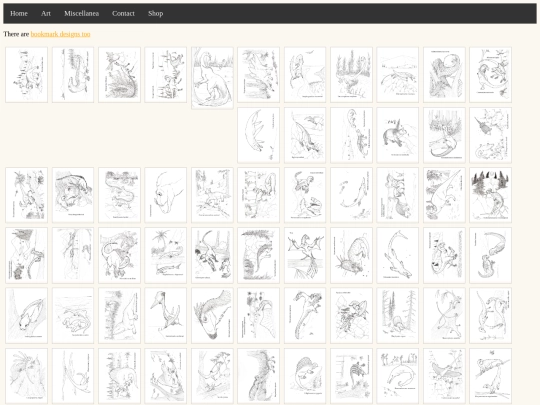Open the gliding winged creature with long beak thumbnail
The width and height of the screenshot is (540, 405).
444,376
